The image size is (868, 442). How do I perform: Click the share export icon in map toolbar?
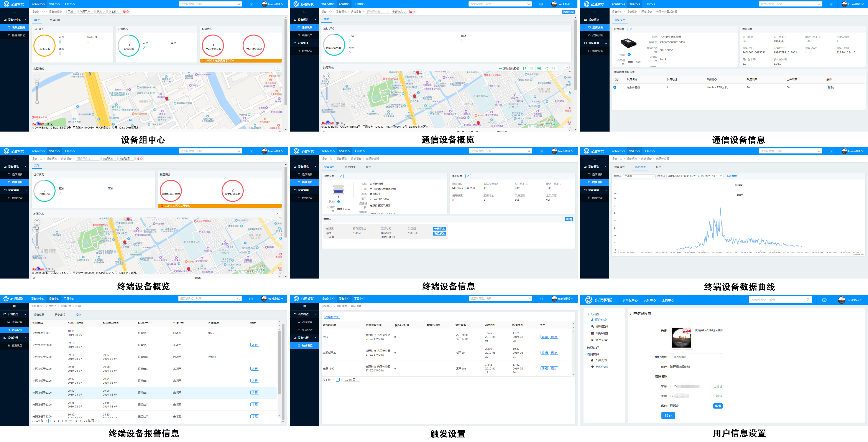(x=546, y=68)
